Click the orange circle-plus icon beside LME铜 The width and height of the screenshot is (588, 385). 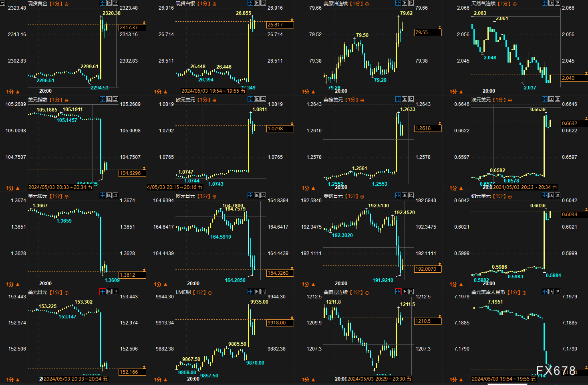210,293
